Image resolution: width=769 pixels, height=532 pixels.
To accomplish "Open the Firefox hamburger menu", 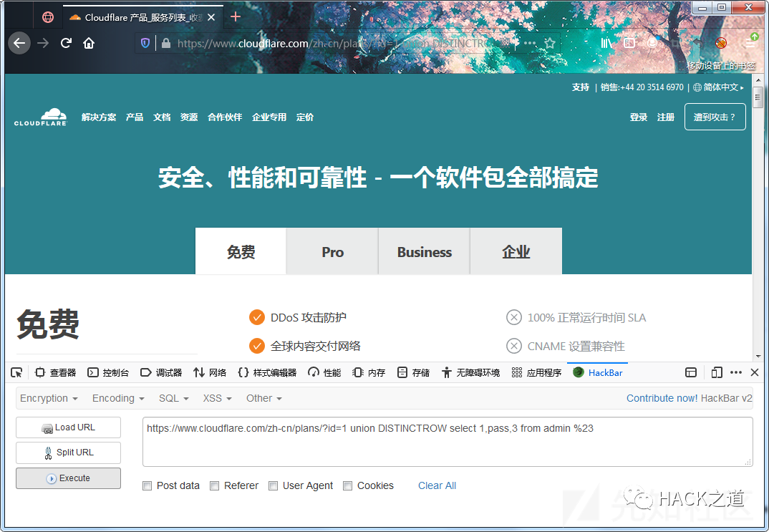I will coord(751,43).
